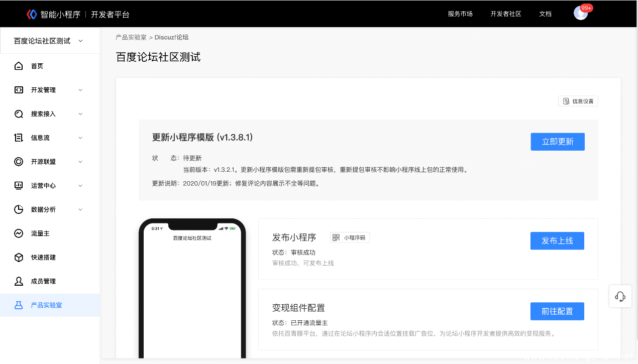
Task: Open customer service headset widget
Action: (x=620, y=296)
